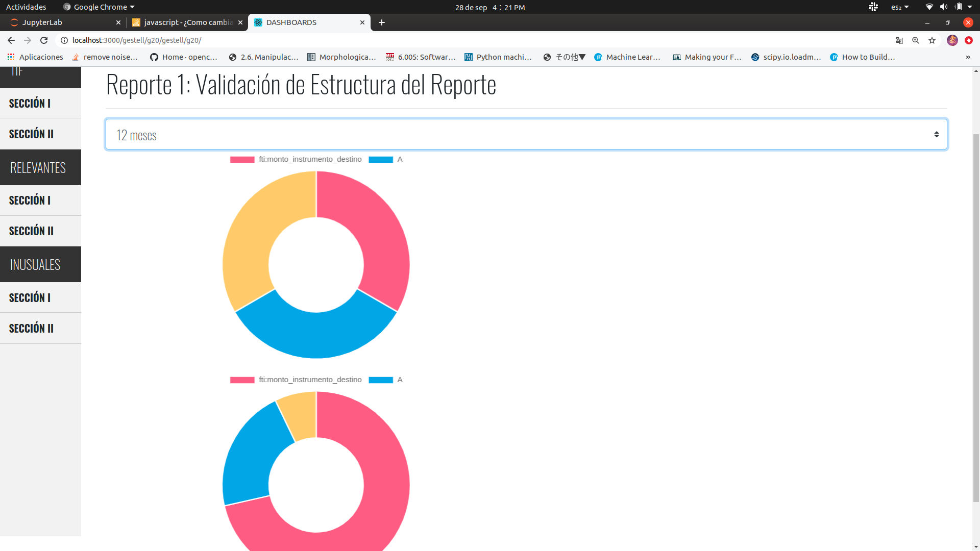Open the Machine Lear bookmark
The height and width of the screenshot is (551, 980).
[627, 57]
